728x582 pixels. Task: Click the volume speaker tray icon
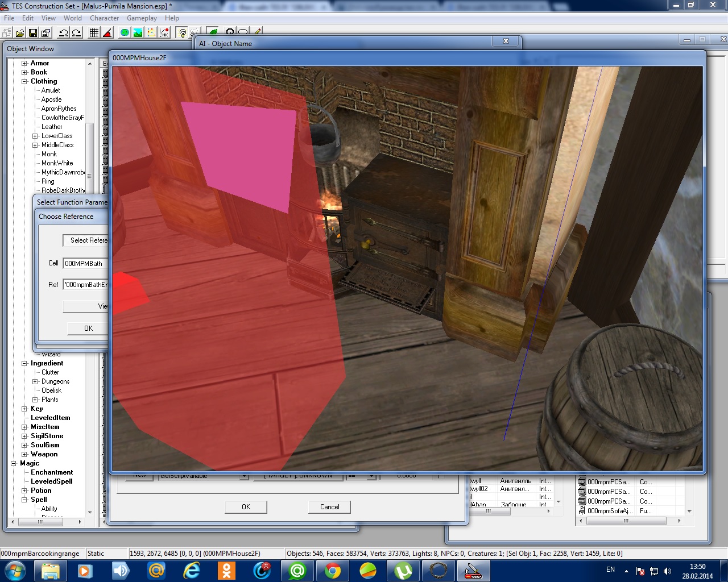pyautogui.click(x=668, y=571)
